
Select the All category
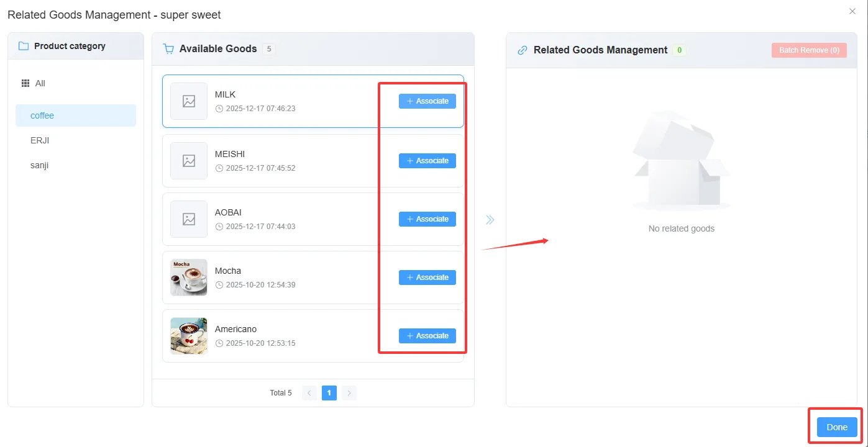click(x=76, y=83)
